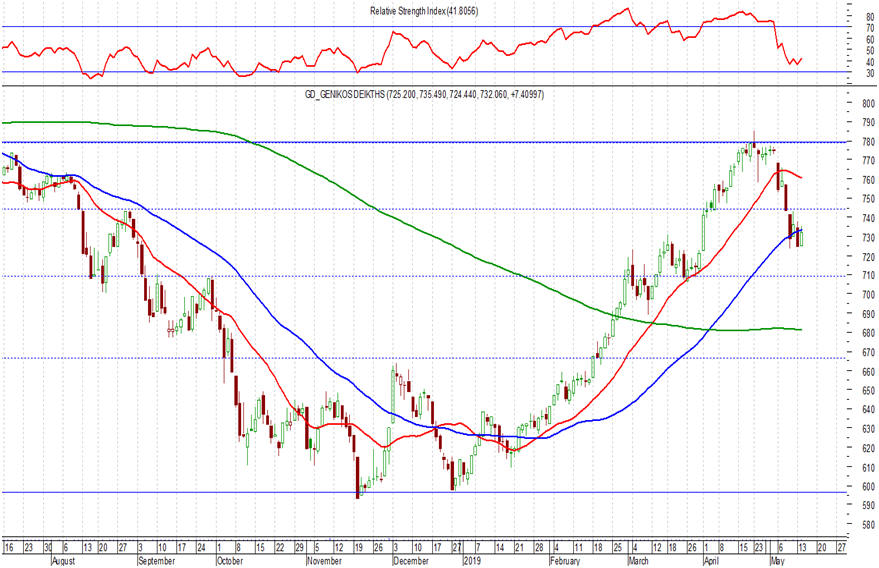Click the RSI axis label 40
The image size is (879, 568).
(x=870, y=62)
